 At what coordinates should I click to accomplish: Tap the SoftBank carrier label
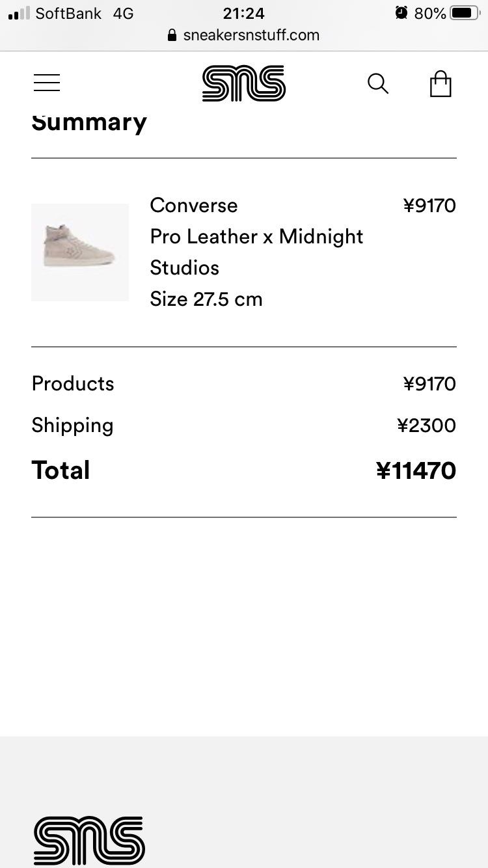68,13
